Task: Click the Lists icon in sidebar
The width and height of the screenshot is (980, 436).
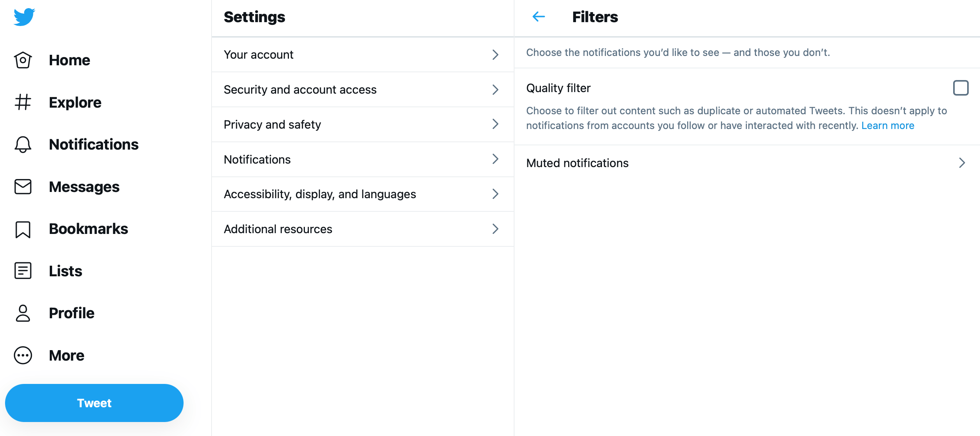Action: (23, 271)
